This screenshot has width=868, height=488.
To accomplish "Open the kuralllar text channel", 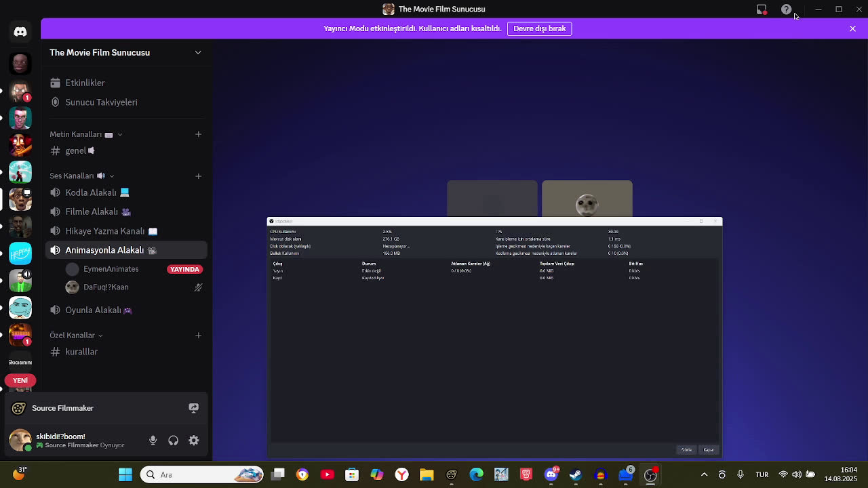I will (x=81, y=352).
